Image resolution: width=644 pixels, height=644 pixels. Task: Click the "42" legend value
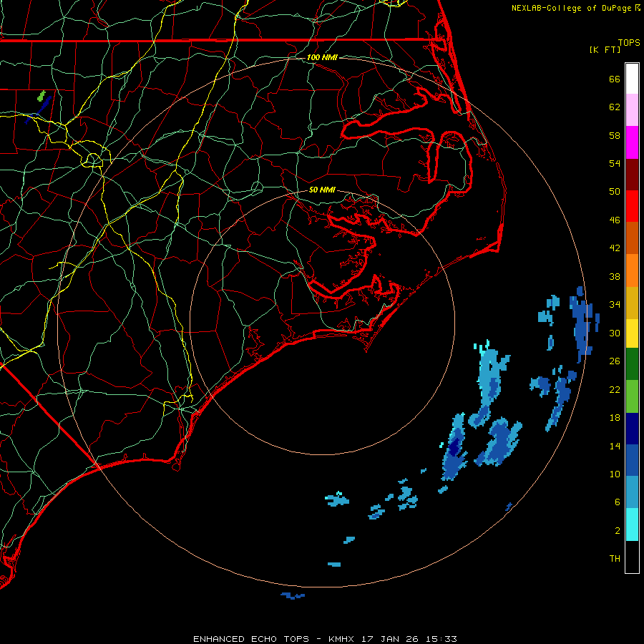[x=615, y=248]
